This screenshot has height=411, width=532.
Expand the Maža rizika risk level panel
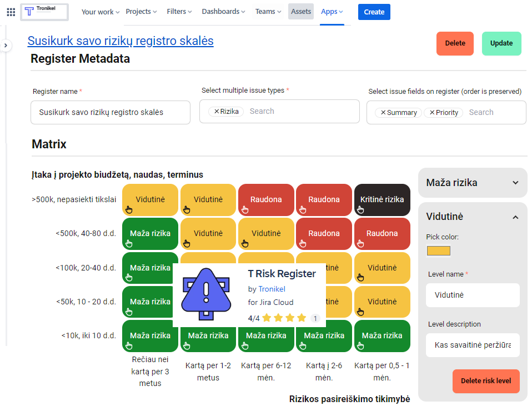(473, 183)
